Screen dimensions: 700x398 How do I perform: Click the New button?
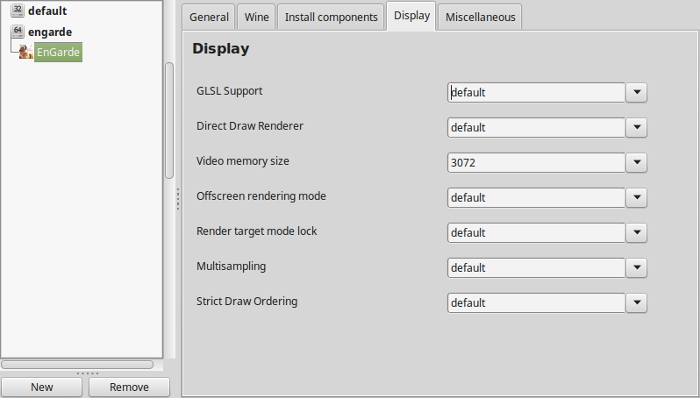pos(42,387)
